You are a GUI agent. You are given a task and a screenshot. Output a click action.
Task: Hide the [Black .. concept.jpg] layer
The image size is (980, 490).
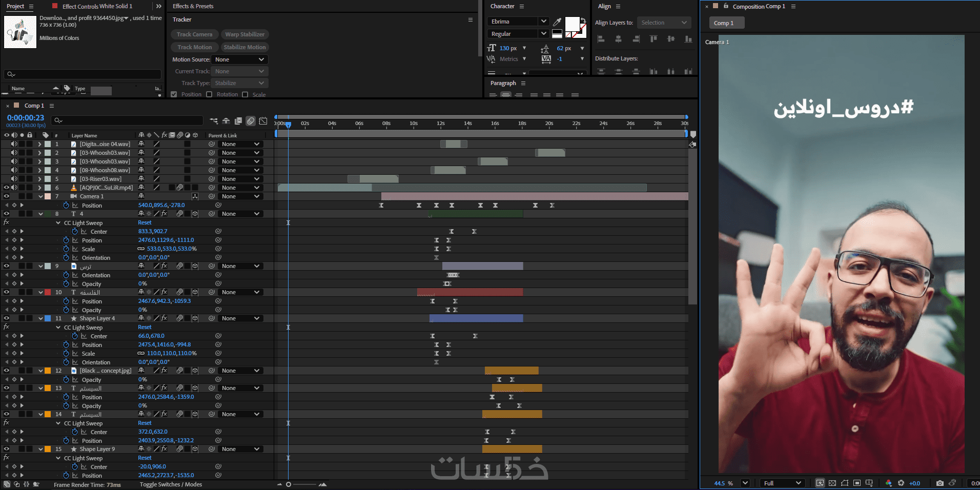pyautogui.click(x=7, y=371)
